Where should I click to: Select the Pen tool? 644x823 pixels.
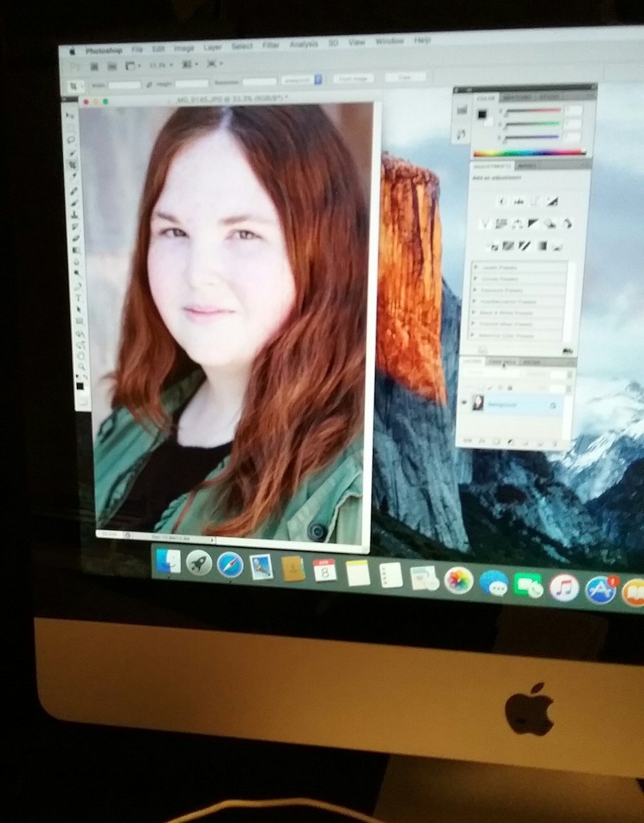[78, 286]
